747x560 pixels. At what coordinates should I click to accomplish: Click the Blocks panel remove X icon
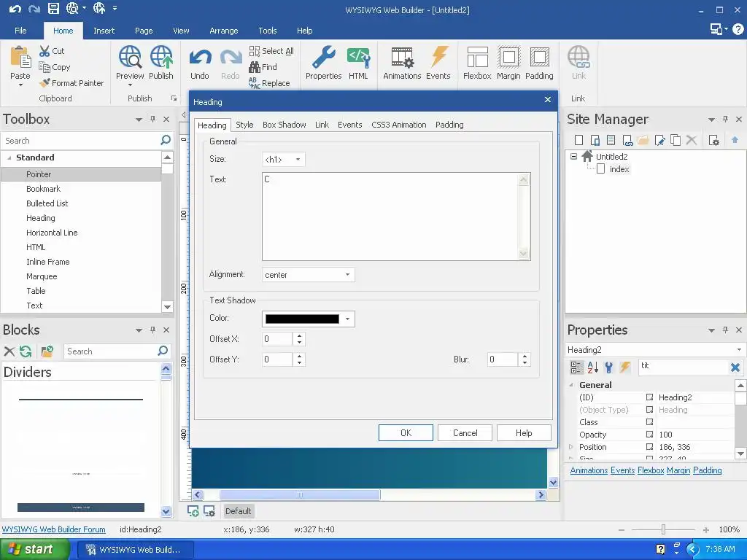point(9,351)
